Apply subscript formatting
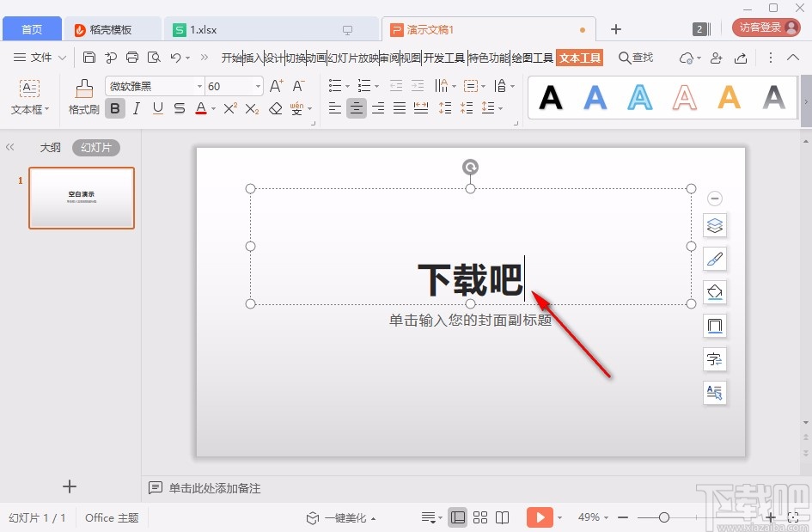This screenshot has width=812, height=532. [x=252, y=107]
